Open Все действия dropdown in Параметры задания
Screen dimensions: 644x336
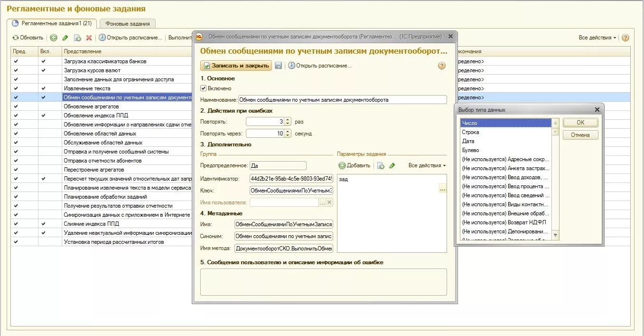tap(427, 165)
